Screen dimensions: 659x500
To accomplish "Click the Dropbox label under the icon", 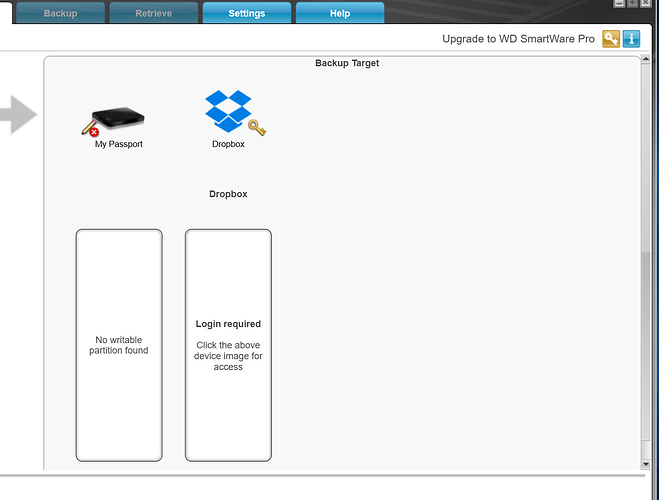I will pos(228,144).
